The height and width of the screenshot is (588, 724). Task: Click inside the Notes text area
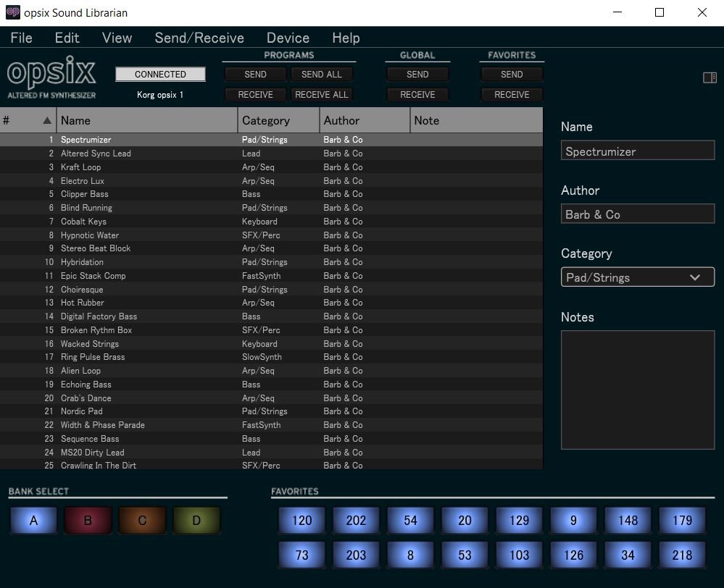coord(638,390)
